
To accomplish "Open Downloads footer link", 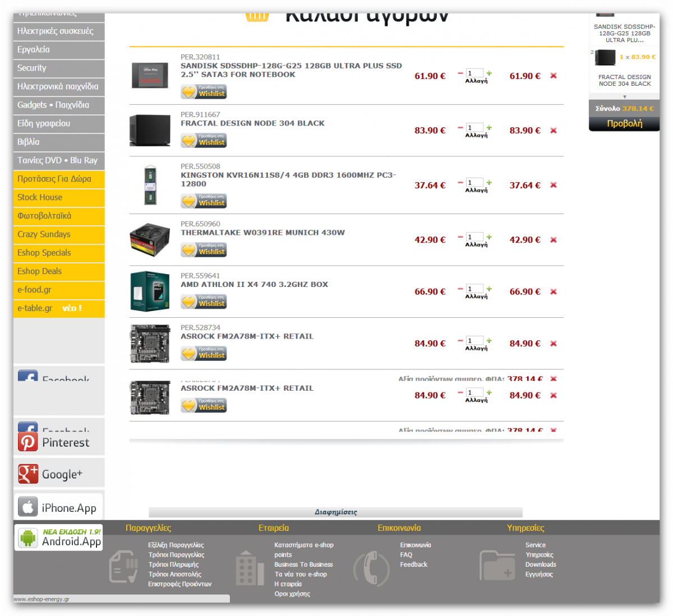I will click(x=541, y=564).
